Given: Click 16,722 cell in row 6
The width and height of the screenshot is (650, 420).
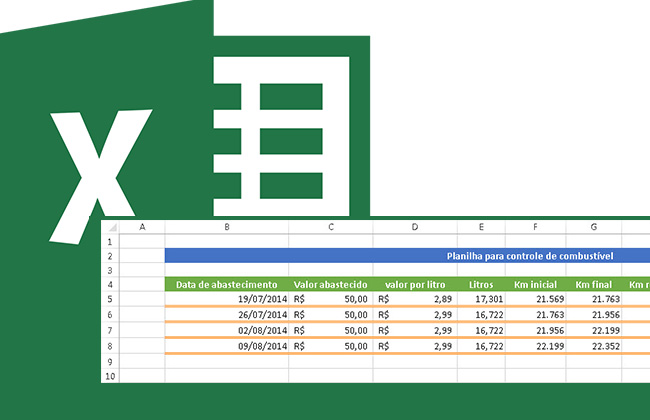Looking at the screenshot, I should 481,315.
